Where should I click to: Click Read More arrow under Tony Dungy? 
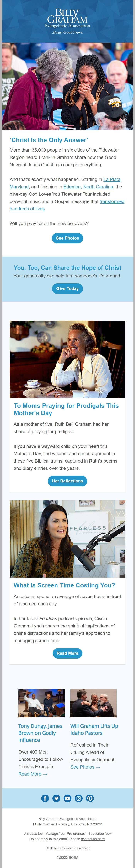coord(33,774)
